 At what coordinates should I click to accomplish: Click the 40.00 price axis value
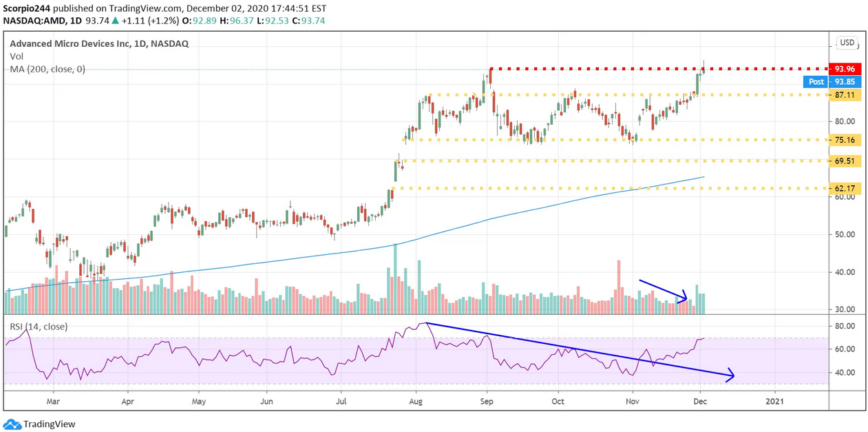(x=845, y=272)
